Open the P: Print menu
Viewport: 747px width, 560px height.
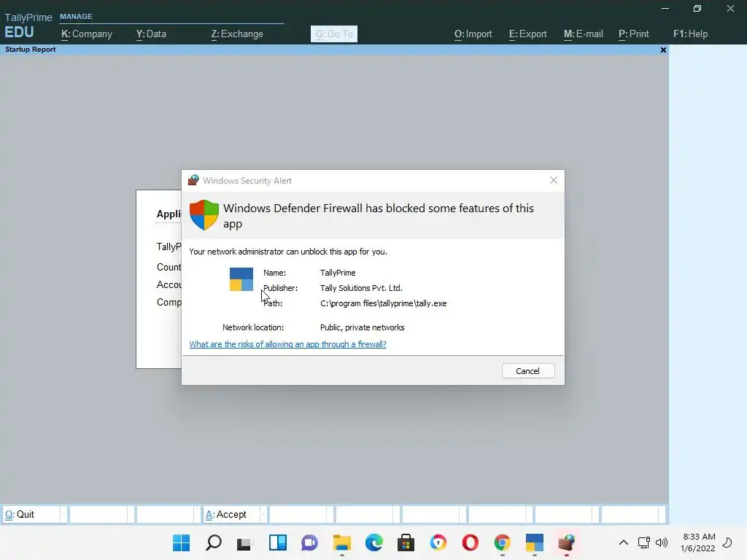[x=634, y=34]
